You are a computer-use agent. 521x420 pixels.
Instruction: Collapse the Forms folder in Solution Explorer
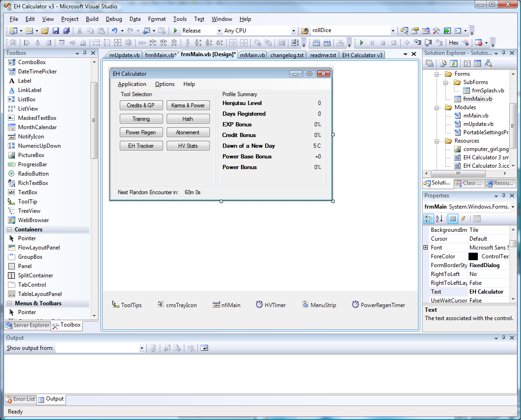point(437,74)
